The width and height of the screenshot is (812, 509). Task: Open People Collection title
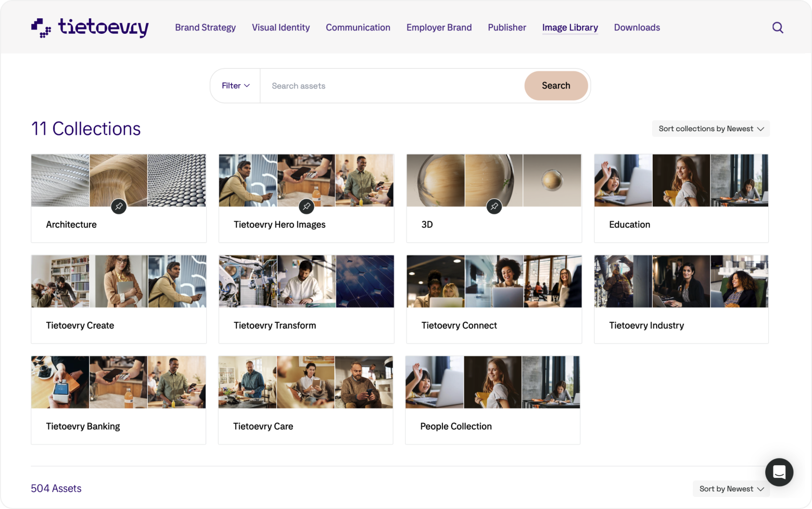click(x=456, y=426)
